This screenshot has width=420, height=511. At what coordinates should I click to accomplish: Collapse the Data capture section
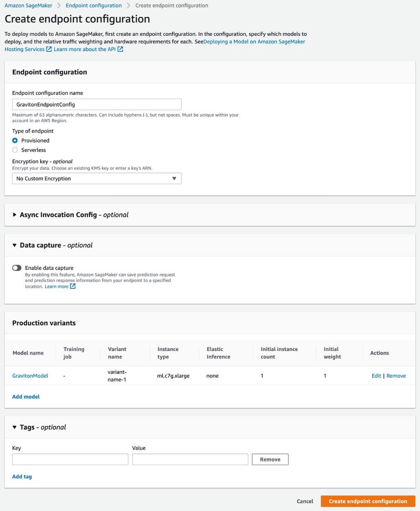click(15, 245)
